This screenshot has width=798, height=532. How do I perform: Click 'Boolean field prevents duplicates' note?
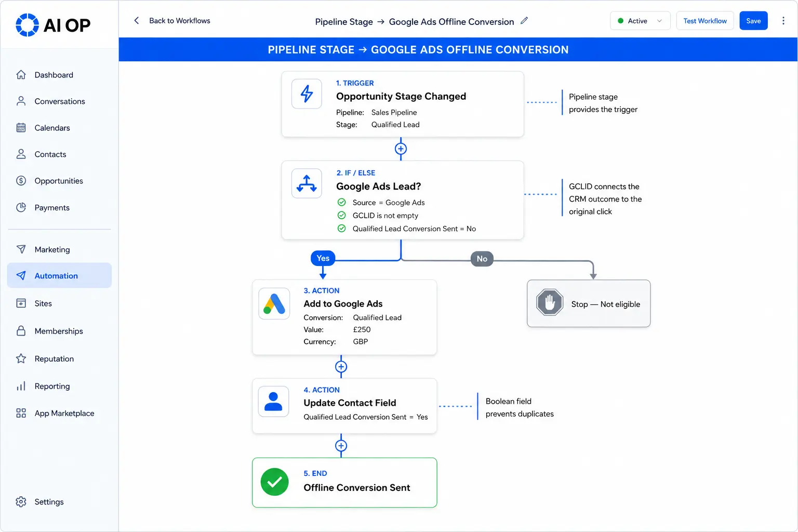point(520,407)
